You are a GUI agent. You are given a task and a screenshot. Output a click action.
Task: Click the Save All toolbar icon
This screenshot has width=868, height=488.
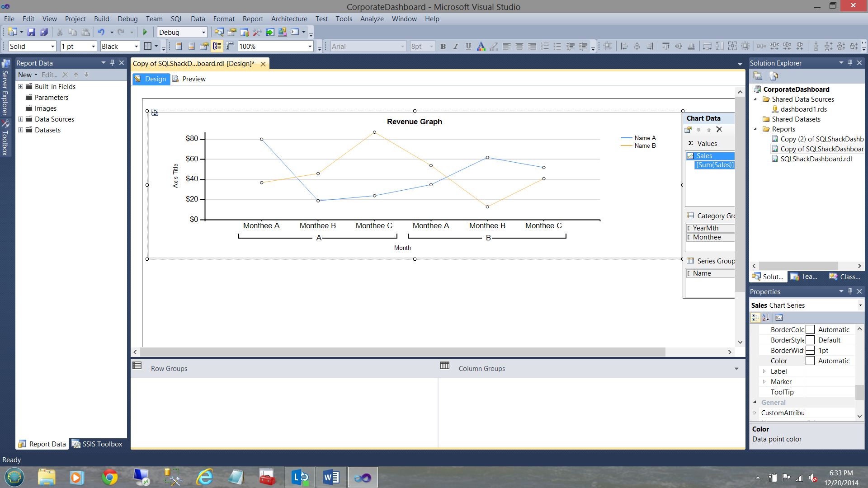click(44, 32)
